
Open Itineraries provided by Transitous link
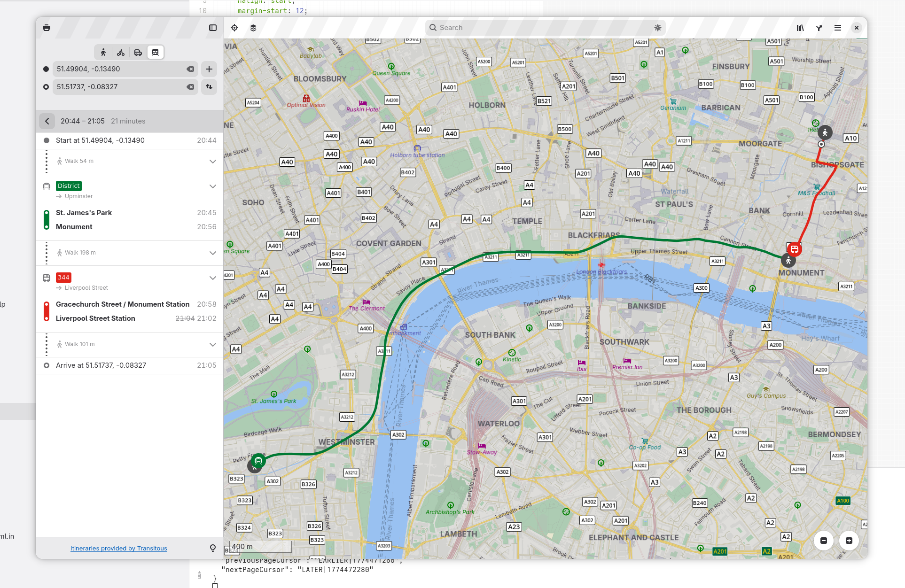point(118,548)
